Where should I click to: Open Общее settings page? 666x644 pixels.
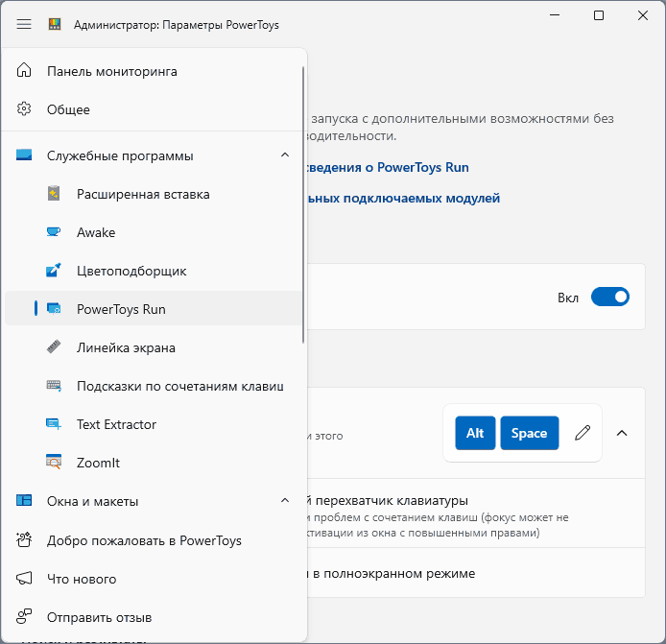tap(153, 109)
